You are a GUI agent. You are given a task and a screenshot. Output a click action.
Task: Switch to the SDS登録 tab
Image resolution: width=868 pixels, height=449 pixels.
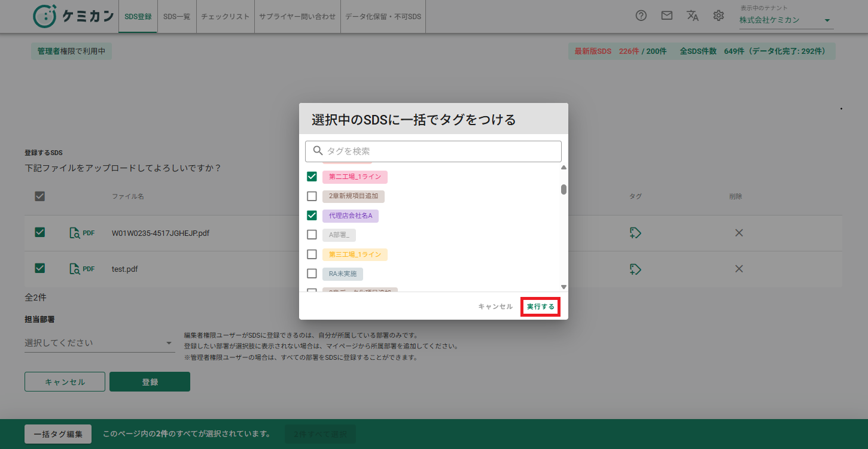point(138,16)
